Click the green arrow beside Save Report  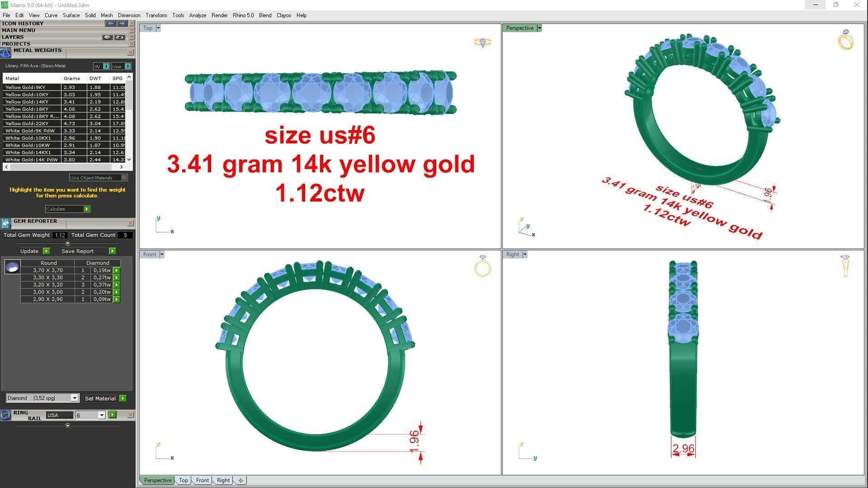[113, 251]
